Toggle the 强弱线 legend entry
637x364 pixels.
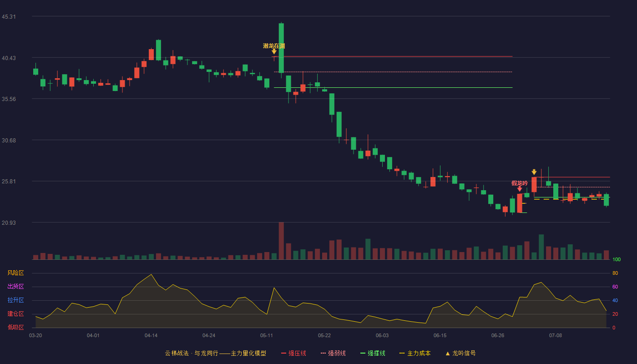333,353
